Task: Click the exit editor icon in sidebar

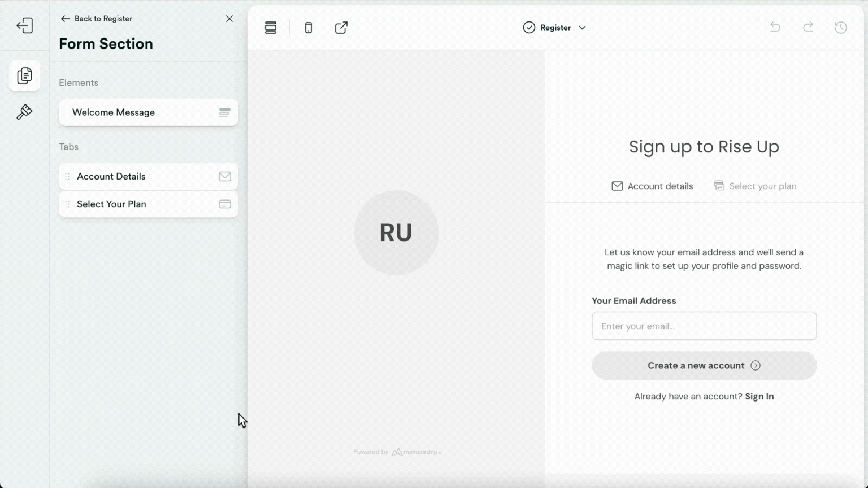Action: click(x=25, y=25)
